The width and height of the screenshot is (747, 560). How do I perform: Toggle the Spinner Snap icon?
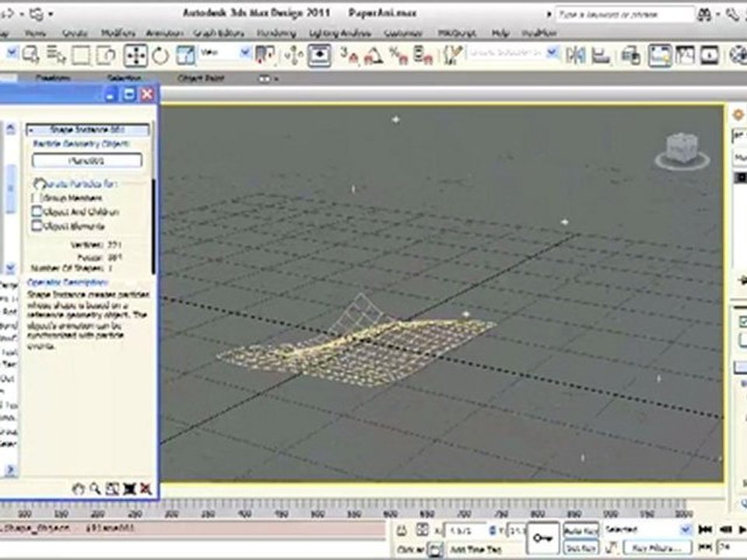click(x=423, y=56)
